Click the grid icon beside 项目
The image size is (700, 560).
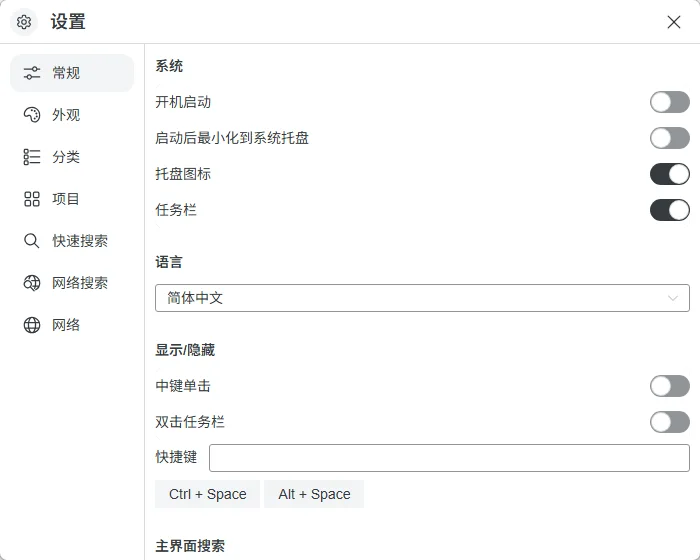(32, 199)
